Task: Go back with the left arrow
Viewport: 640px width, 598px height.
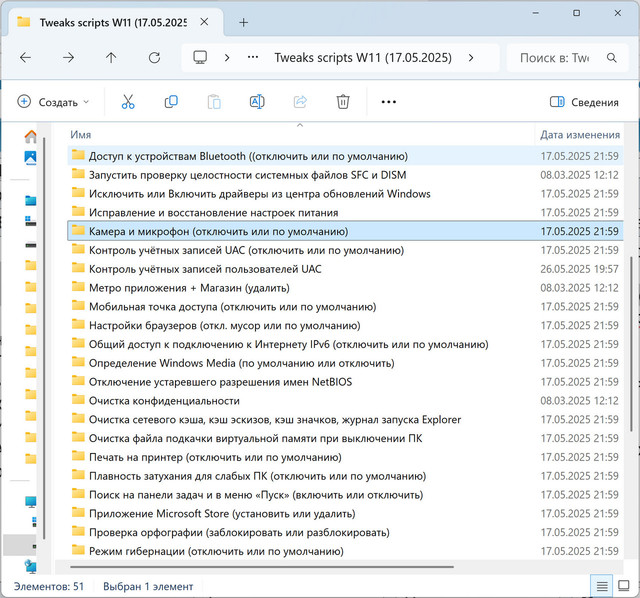Action: point(25,58)
